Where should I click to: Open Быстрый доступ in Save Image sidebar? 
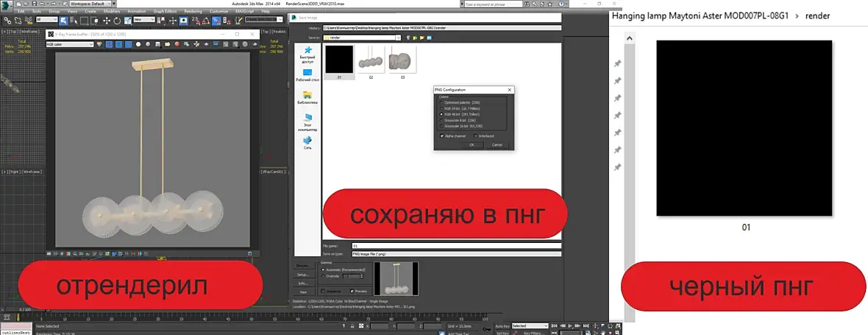pyautogui.click(x=307, y=55)
